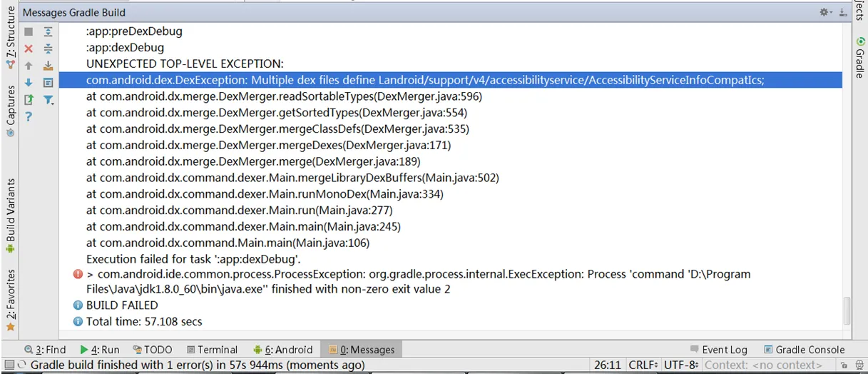Click the messages panel vertical scrollbar thumb
868x374 pixels.
click(x=847, y=310)
